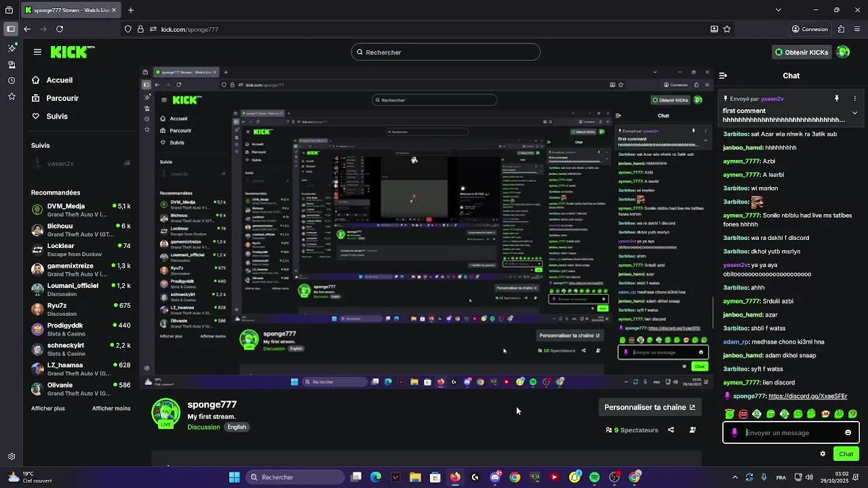868x488 pixels.
Task: Open chat settings gear icon
Action: coord(823,454)
